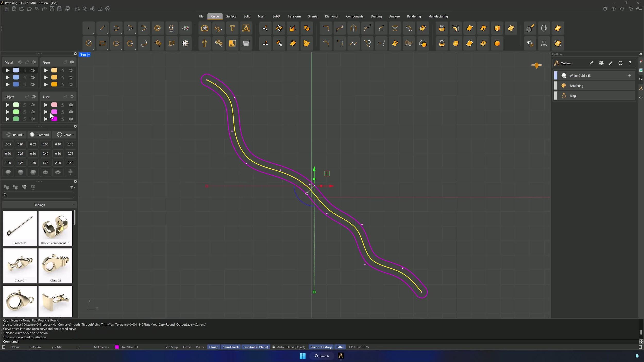Click the cross symbol tool
644x362 pixels.
pos(205,43)
